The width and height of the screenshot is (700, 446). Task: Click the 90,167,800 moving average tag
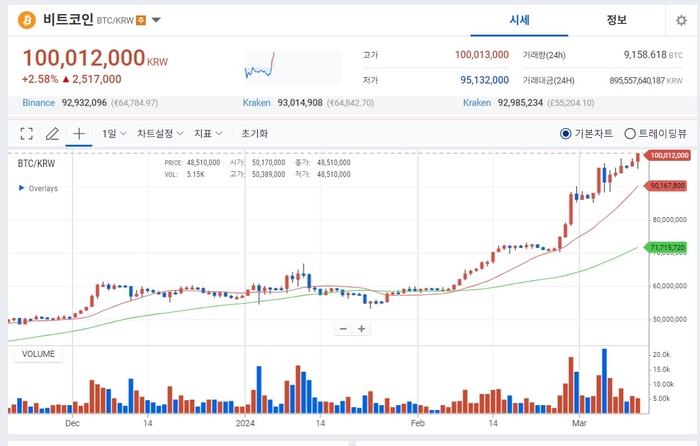(x=666, y=186)
